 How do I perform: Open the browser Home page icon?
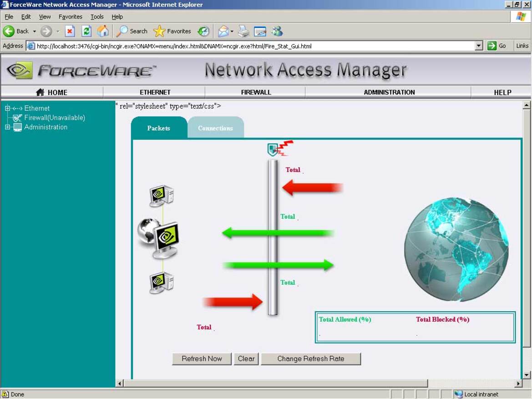click(x=103, y=31)
